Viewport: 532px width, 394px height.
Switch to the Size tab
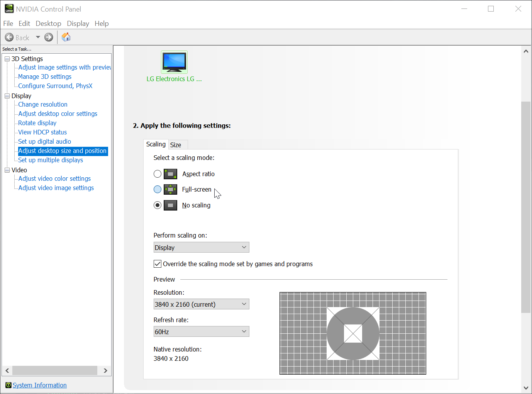click(x=176, y=145)
